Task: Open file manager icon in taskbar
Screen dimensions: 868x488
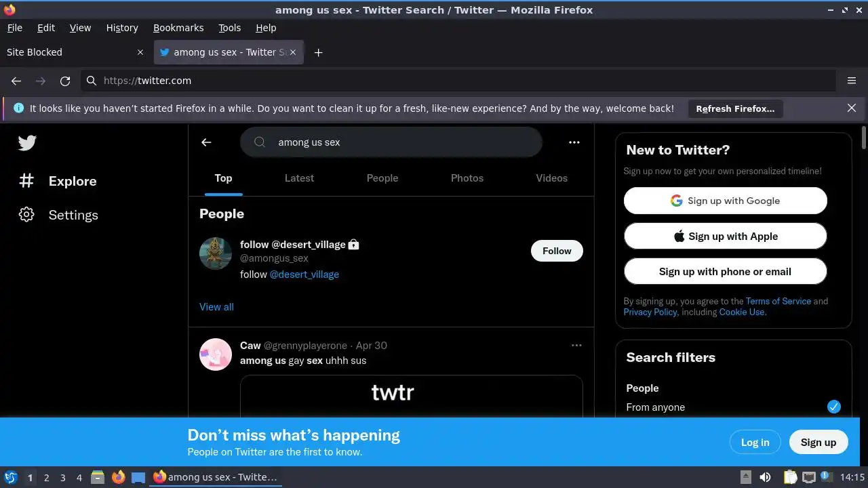Action: (98, 477)
